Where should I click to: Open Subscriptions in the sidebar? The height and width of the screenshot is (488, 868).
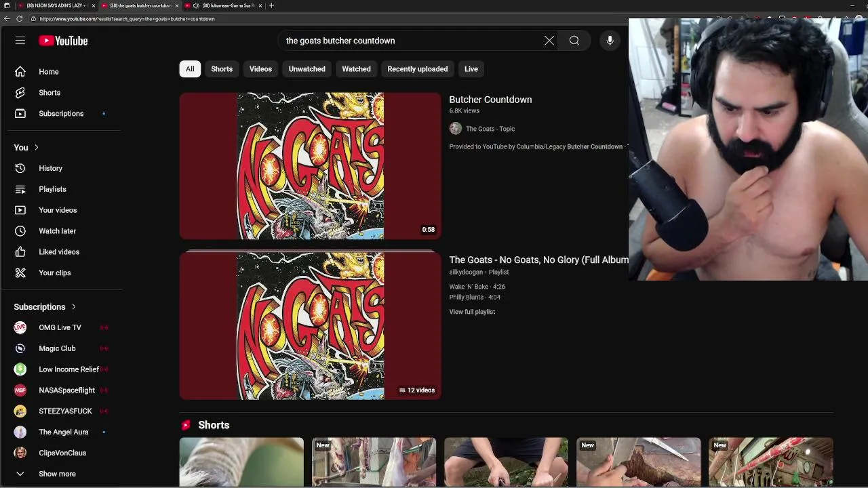tap(61, 114)
